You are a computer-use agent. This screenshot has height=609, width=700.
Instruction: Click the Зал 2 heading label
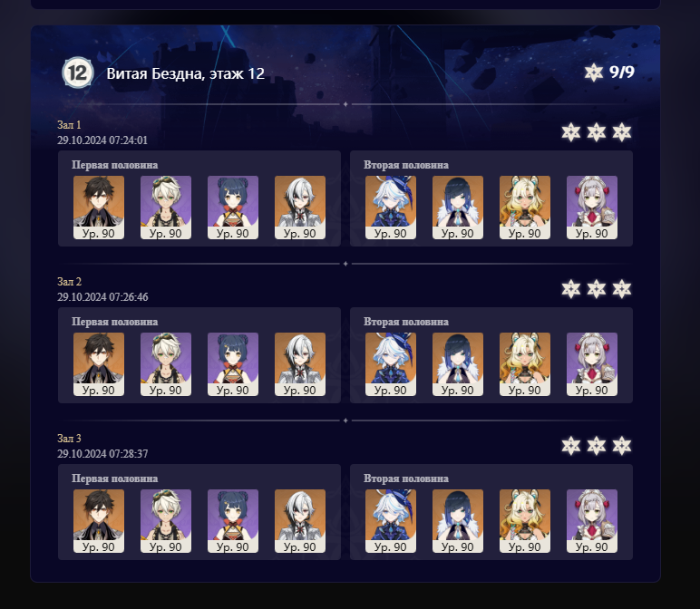point(69,282)
